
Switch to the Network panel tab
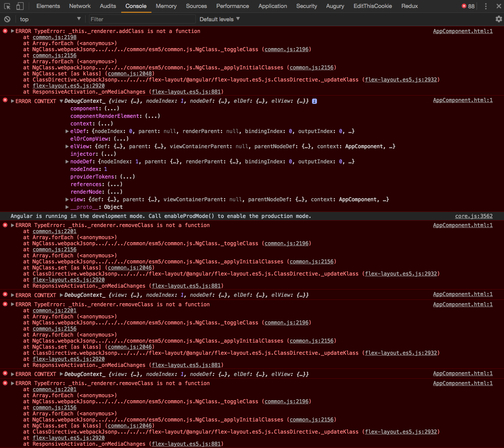[x=80, y=6]
